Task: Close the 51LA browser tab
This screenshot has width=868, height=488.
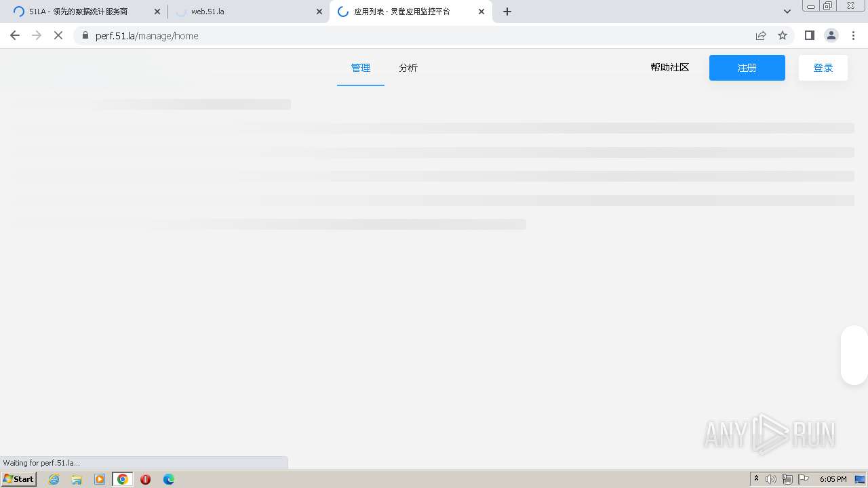Action: click(157, 12)
